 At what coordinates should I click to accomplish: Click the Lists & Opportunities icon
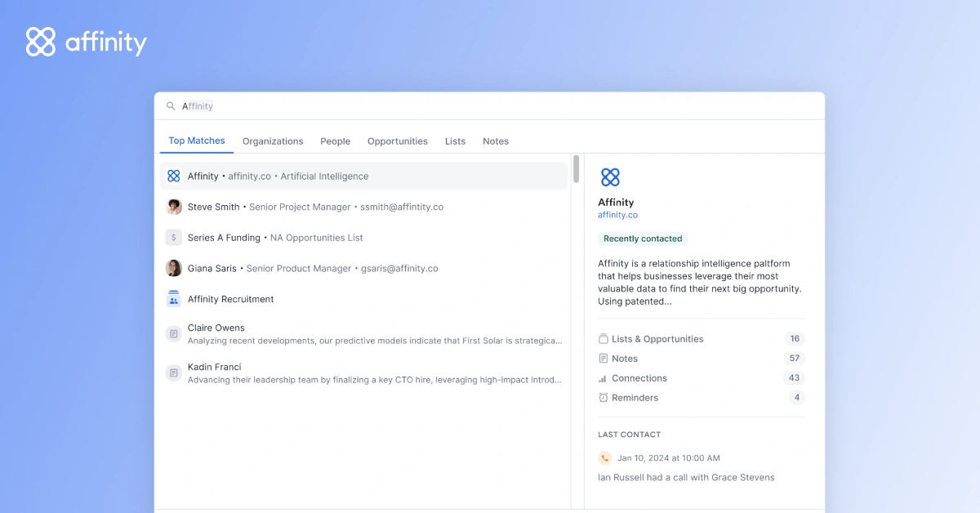pyautogui.click(x=604, y=339)
